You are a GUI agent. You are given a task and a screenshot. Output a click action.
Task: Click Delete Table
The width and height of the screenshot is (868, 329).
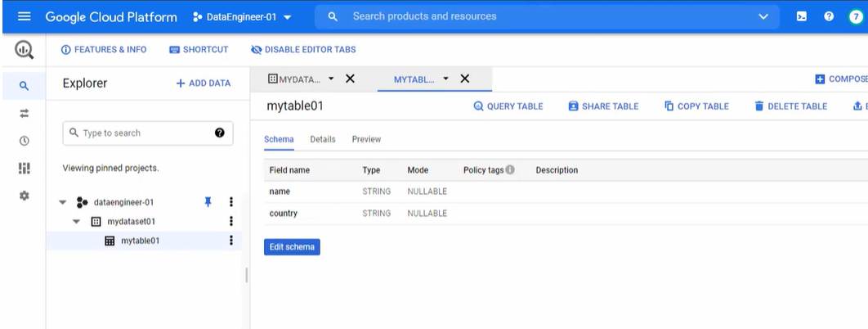click(x=790, y=106)
